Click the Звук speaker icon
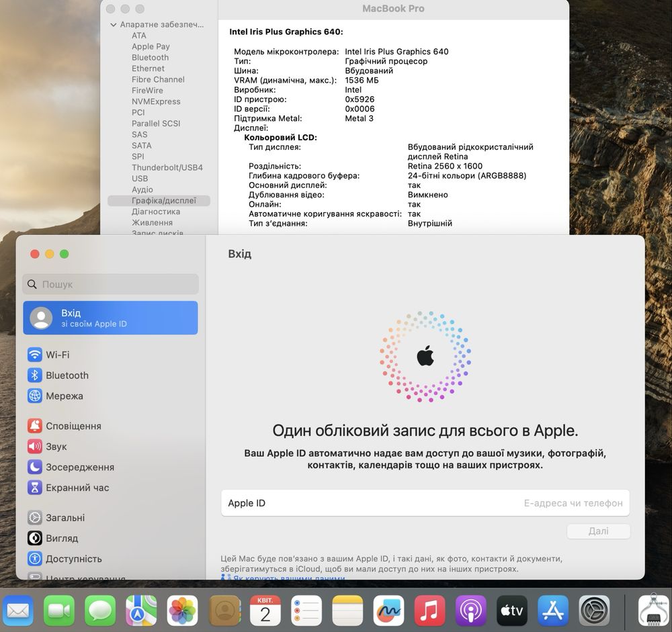Image resolution: width=672 pixels, height=632 pixels. pos(35,446)
